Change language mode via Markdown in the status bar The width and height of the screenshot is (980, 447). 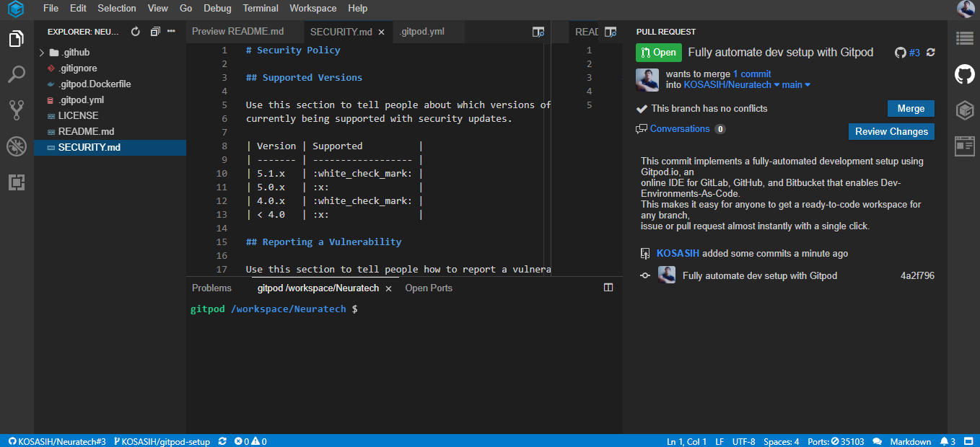[911, 441]
